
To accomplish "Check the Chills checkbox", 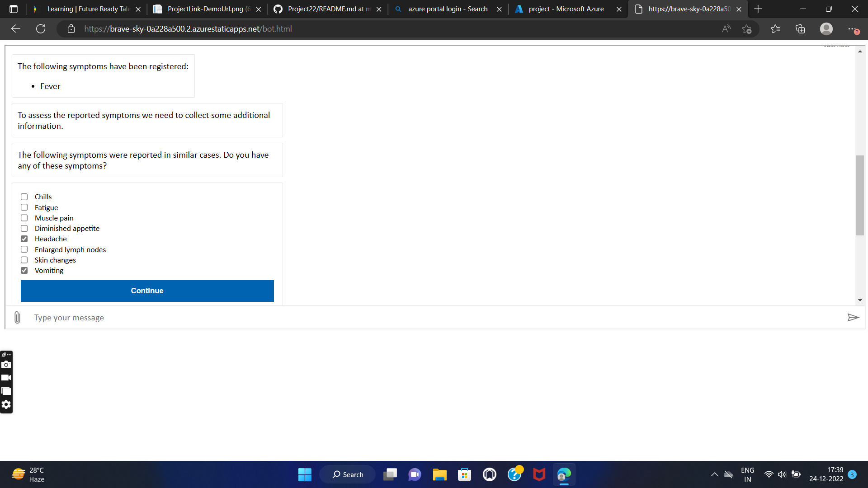I will (24, 197).
